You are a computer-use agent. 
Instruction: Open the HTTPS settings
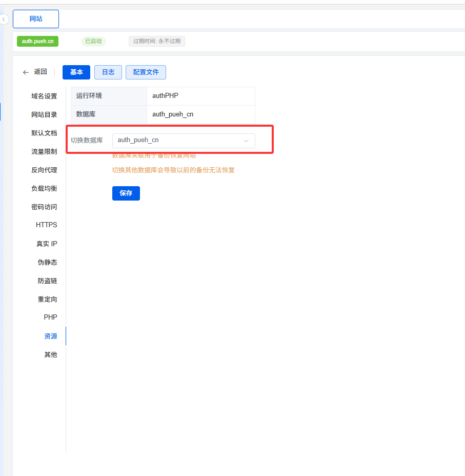(x=47, y=225)
